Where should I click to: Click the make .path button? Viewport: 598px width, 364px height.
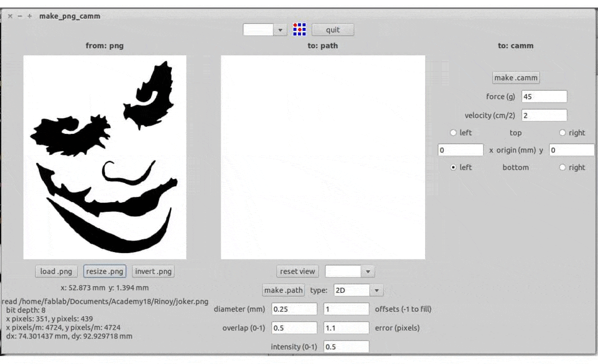pos(284,290)
